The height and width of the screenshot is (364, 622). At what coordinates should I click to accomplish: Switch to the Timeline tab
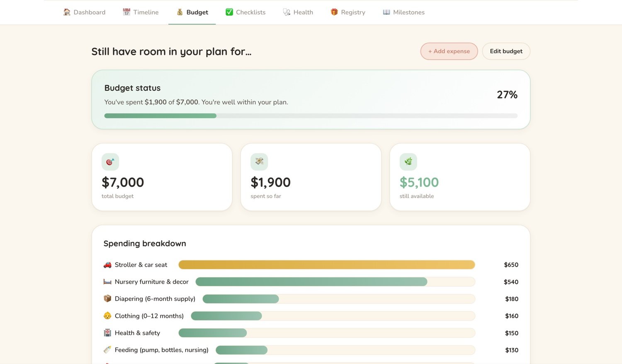click(x=141, y=12)
